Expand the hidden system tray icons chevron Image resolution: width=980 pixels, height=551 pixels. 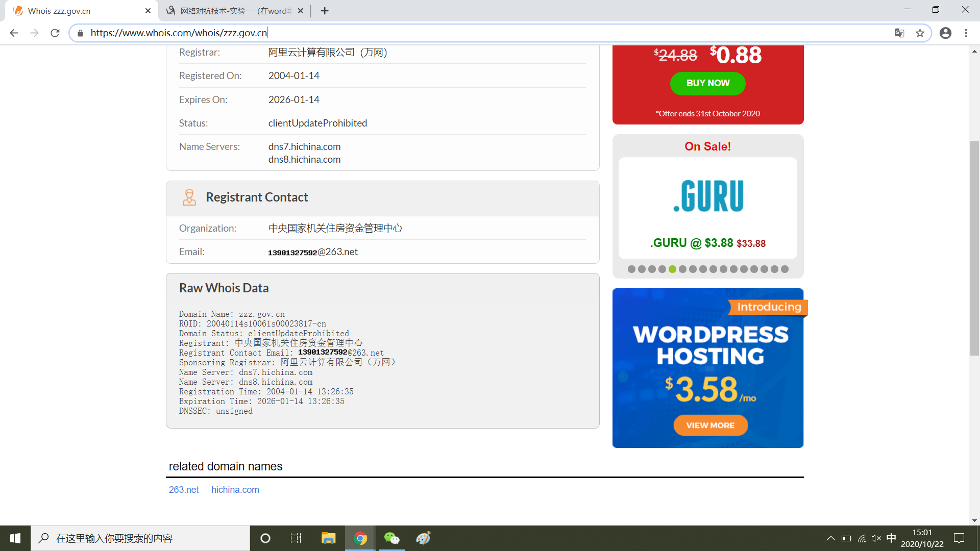coord(830,538)
